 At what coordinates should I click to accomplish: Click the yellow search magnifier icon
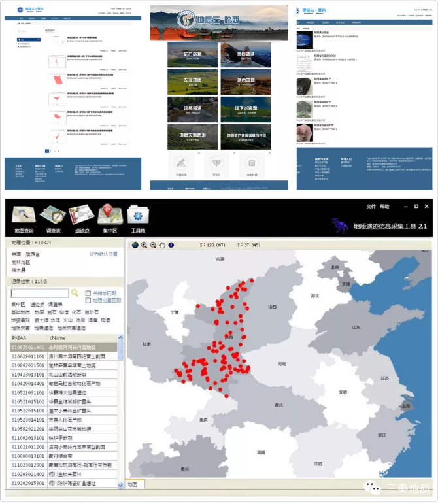pos(75,294)
